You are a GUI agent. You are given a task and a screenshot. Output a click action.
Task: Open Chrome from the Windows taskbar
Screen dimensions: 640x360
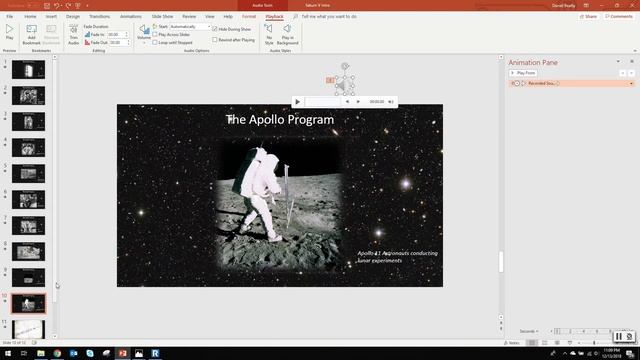[x=57, y=353]
